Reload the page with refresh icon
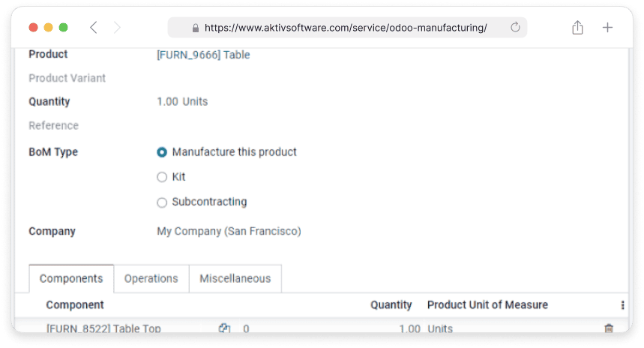644x348 pixels. (515, 28)
